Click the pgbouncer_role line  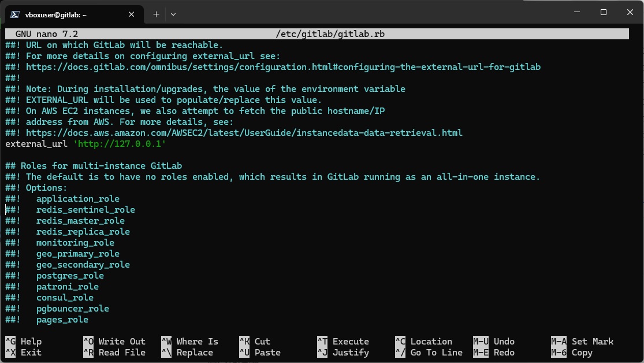point(57,309)
